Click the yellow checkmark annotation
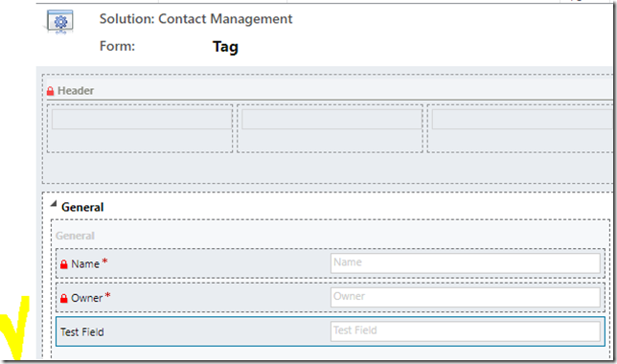Image resolution: width=617 pixels, height=364 pixels. [x=15, y=328]
